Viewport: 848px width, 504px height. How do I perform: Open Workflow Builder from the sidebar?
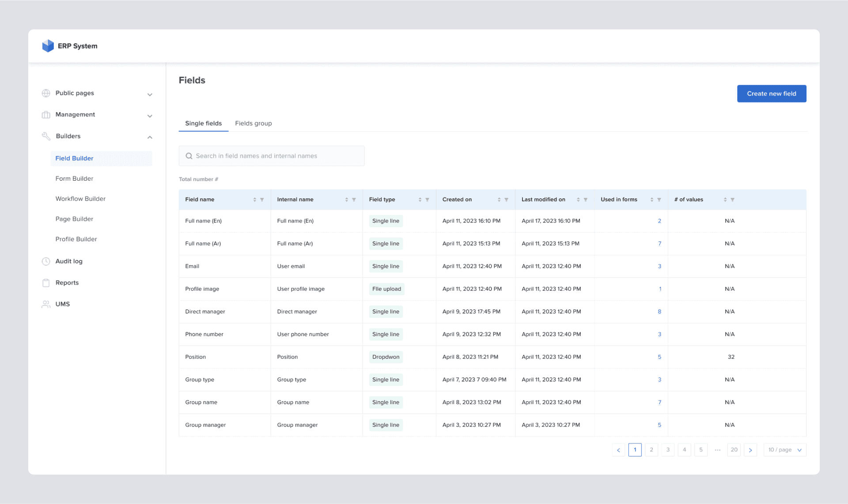coord(80,199)
